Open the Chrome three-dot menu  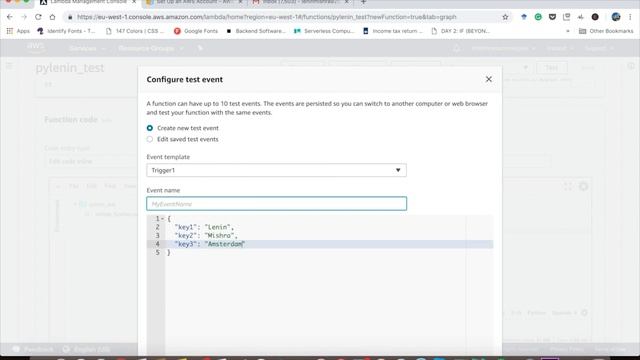pos(631,17)
